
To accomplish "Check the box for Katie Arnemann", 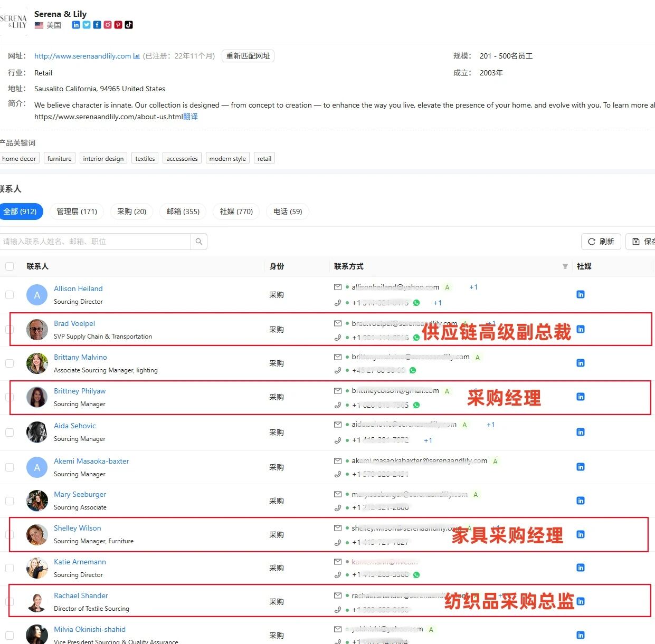I will (x=10, y=568).
